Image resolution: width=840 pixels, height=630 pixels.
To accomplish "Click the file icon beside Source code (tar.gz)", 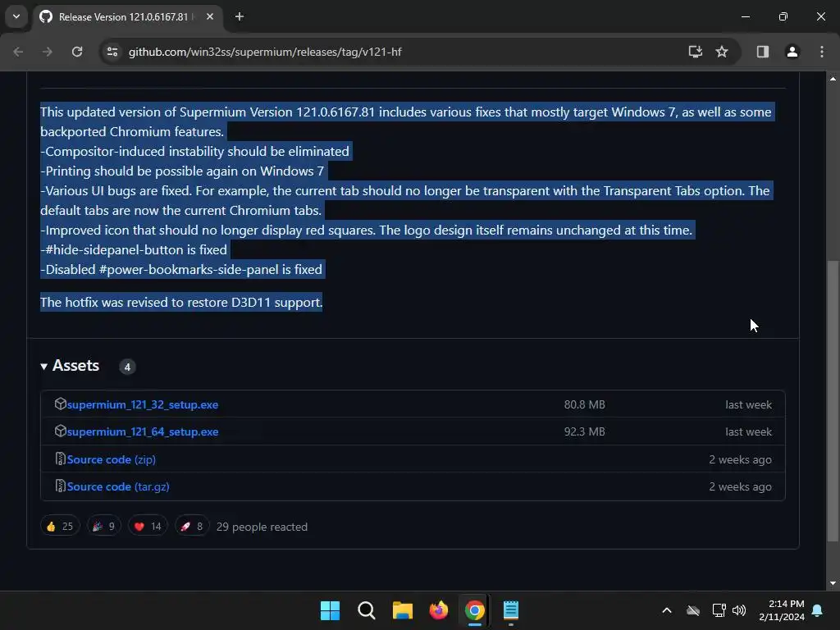I will (60, 486).
